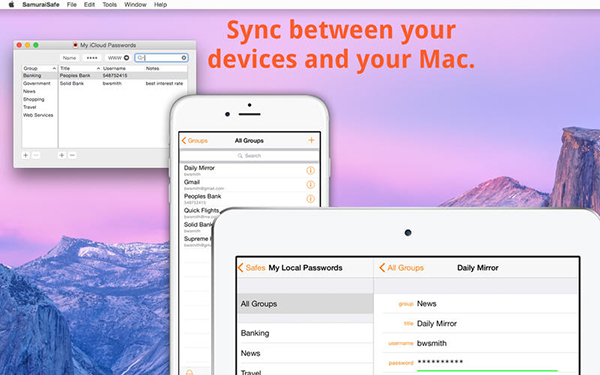Open the SamuraiSafe application menu
The height and width of the screenshot is (375, 600).
point(41,5)
